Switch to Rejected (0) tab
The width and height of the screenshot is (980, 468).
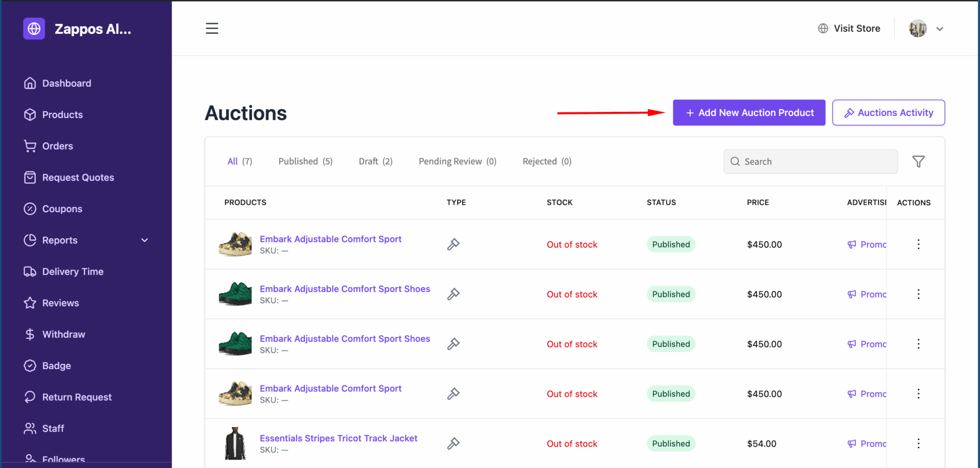pos(547,161)
